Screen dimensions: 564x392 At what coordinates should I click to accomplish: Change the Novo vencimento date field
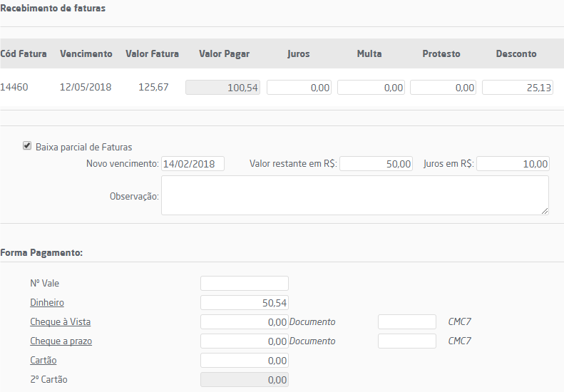point(193,164)
